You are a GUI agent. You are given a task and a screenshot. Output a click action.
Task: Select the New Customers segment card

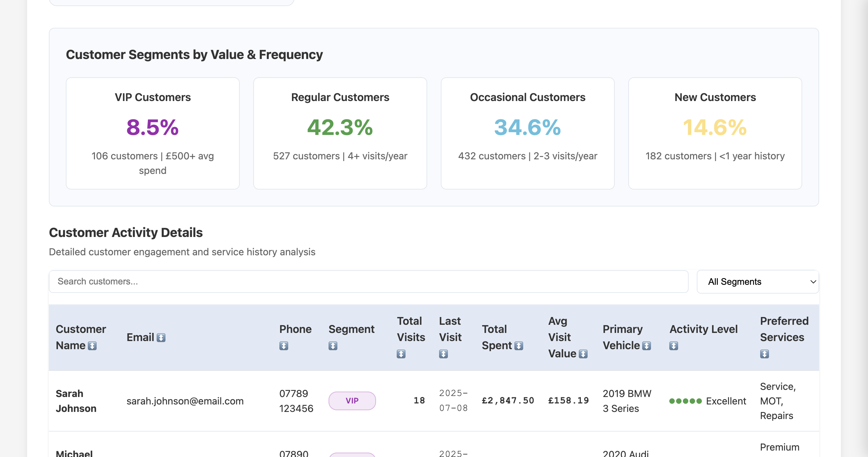tap(715, 134)
